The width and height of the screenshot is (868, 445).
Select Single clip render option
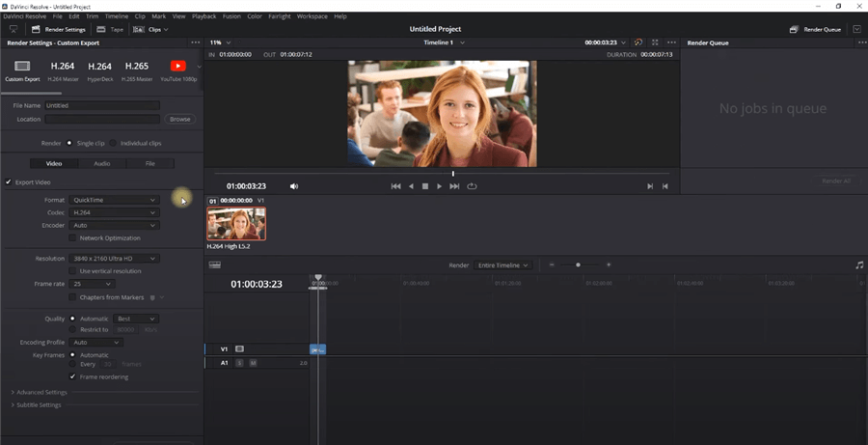69,143
